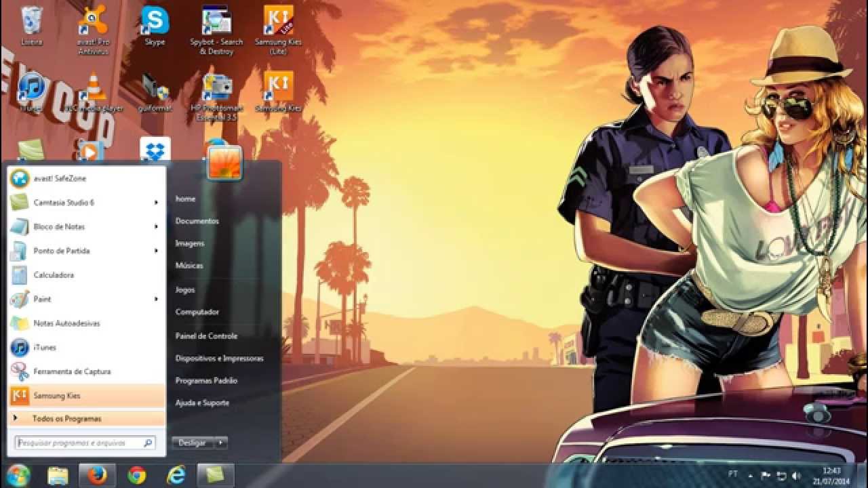
Task: Launch Calculadora from the Start menu
Action: (87, 275)
